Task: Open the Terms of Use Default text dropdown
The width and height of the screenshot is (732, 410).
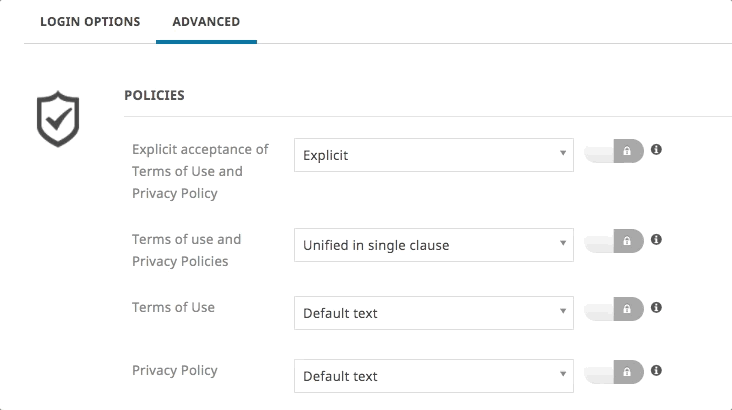Action: (x=433, y=313)
